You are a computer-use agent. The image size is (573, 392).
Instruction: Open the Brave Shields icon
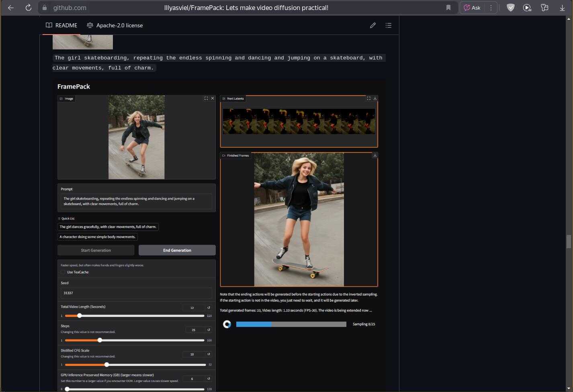point(510,8)
